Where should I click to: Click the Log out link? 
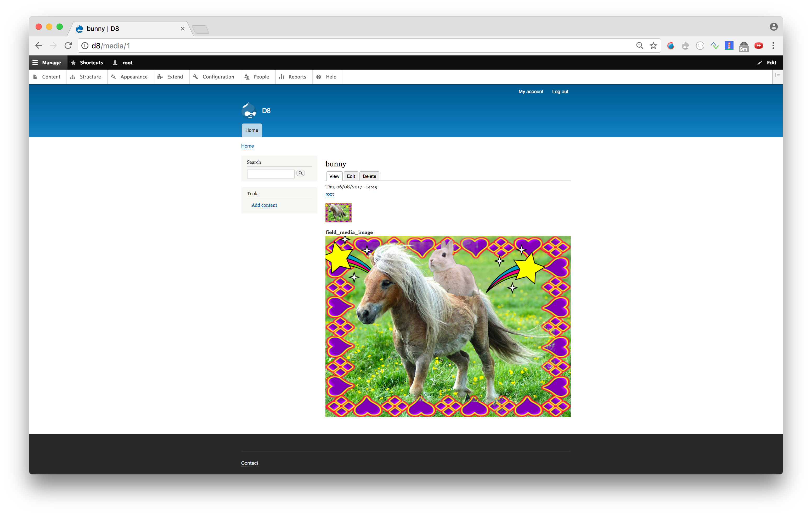(x=560, y=92)
